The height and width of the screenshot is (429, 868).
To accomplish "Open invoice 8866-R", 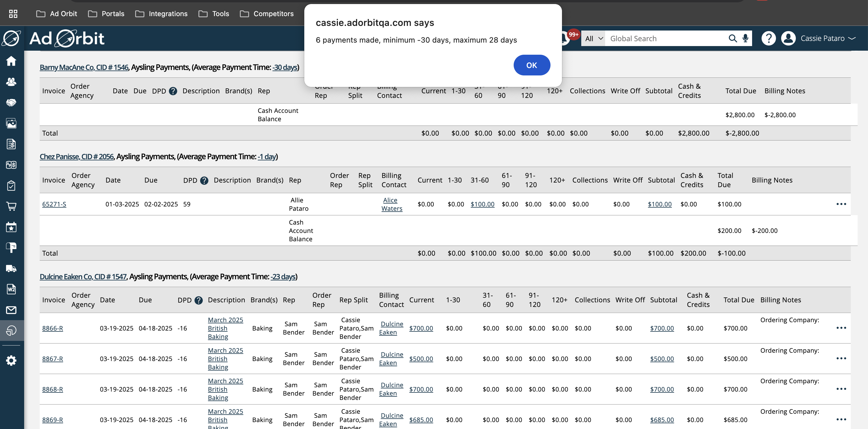I will pyautogui.click(x=52, y=329).
